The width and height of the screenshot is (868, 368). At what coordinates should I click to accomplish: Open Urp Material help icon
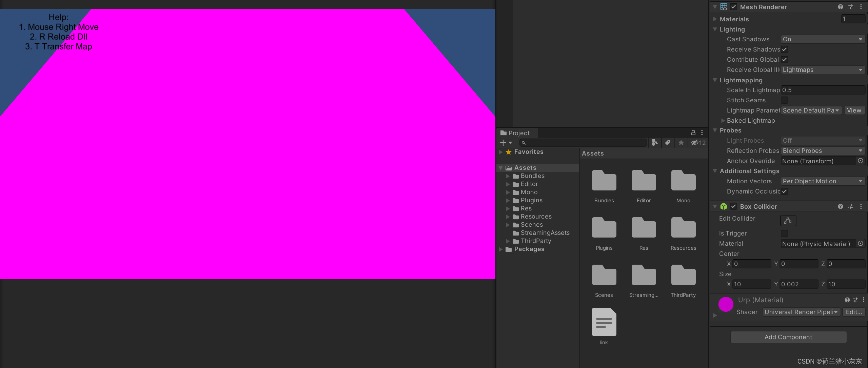(847, 300)
